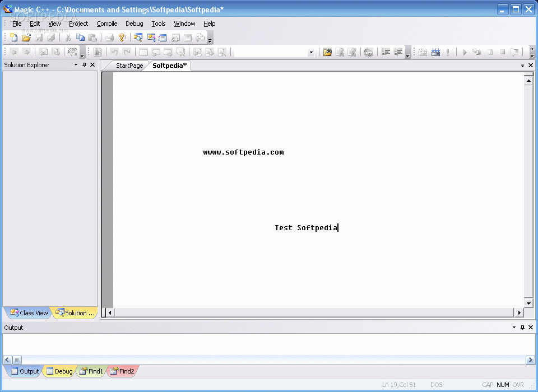This screenshot has height=392, width=538.
Task: Close the Solution Explorer panel
Action: 92,64
